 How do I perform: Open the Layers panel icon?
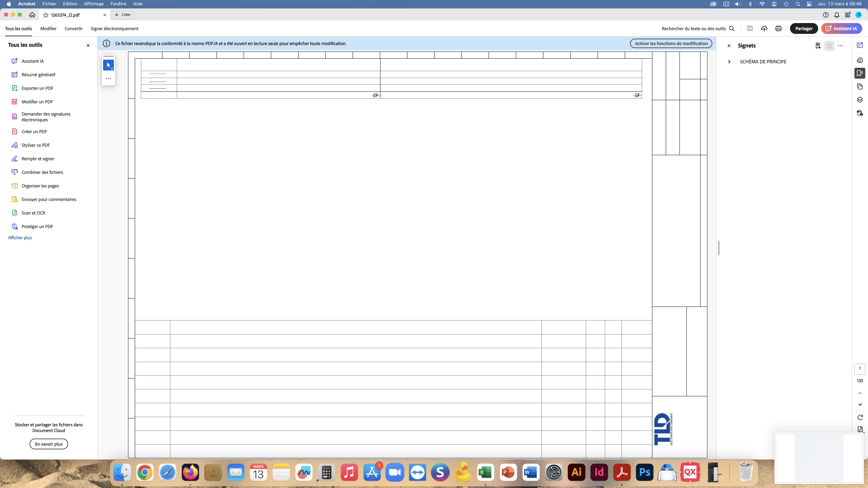point(860,100)
